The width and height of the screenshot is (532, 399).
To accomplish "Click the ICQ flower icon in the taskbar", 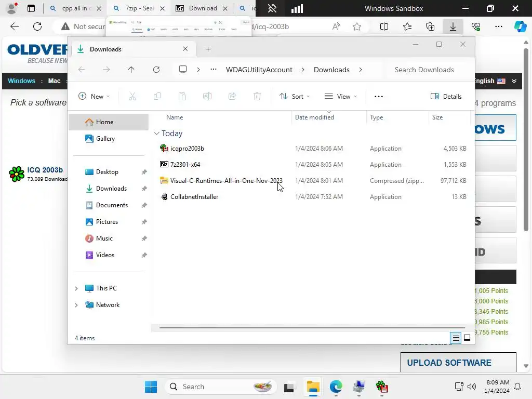I will tap(382, 387).
